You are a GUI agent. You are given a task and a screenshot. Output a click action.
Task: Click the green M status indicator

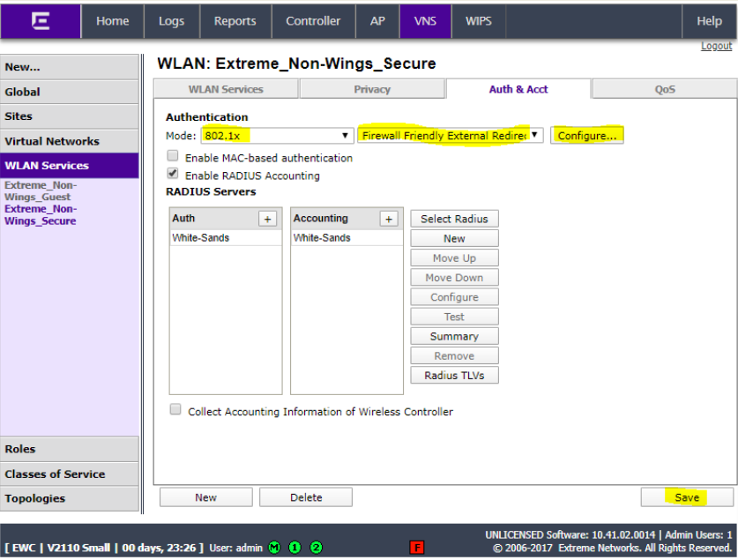pyautogui.click(x=274, y=548)
